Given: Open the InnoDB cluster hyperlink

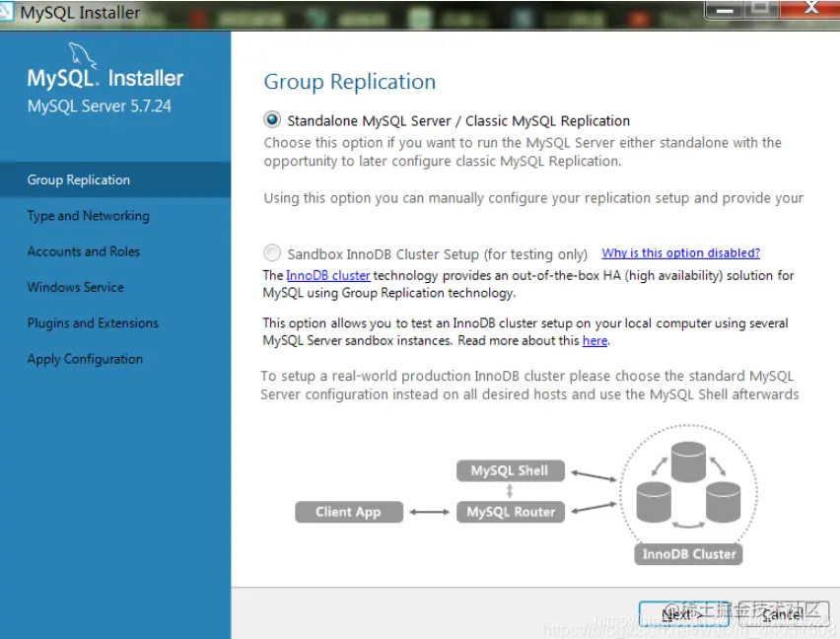Looking at the screenshot, I should coord(328,275).
